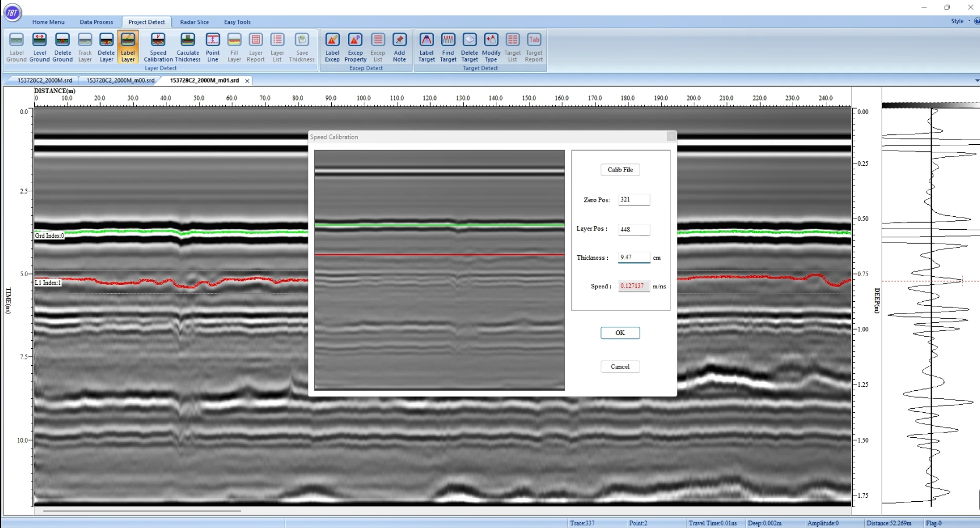Show the Layer List

click(278, 47)
